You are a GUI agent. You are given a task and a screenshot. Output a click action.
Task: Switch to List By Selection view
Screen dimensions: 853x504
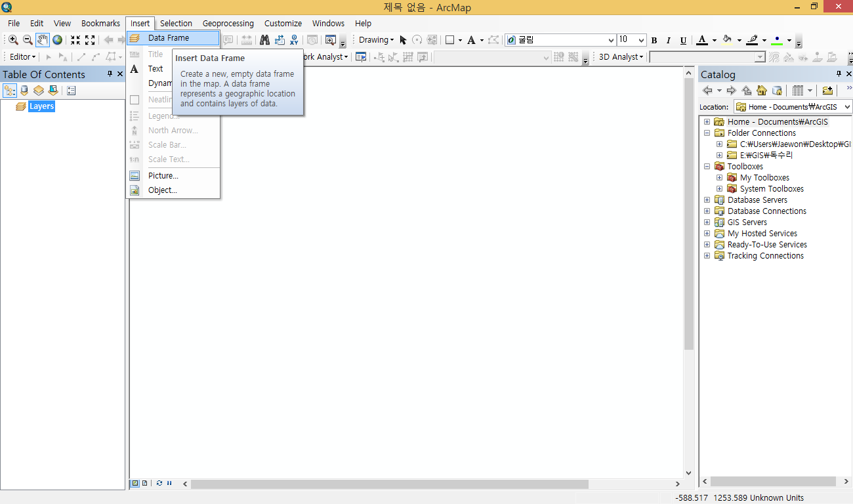pyautogui.click(x=53, y=91)
